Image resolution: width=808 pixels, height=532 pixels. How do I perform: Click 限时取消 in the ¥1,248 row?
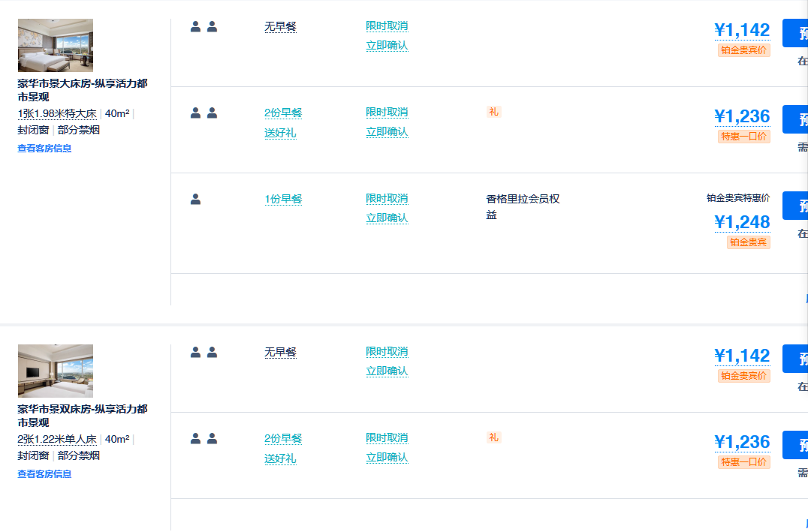coord(387,198)
